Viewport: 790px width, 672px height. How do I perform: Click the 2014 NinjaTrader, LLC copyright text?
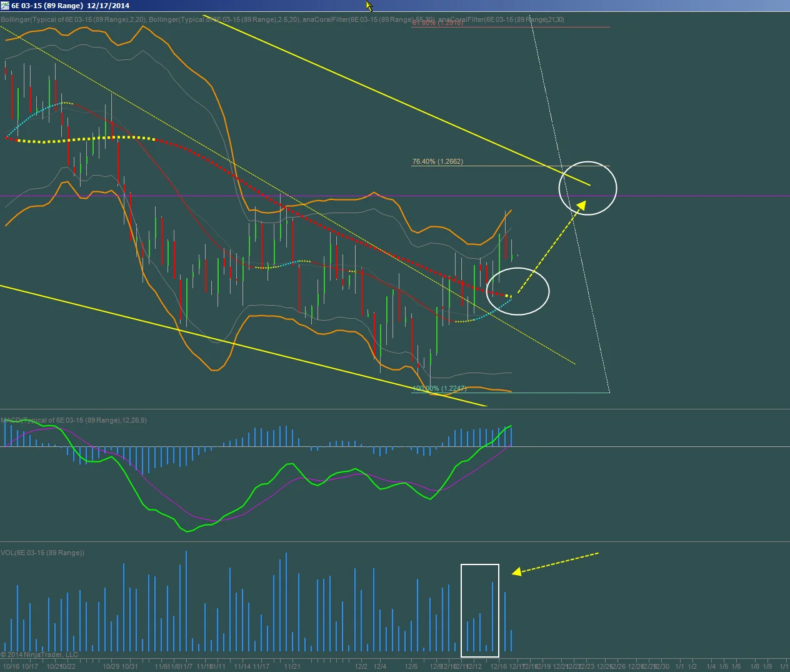point(39,654)
